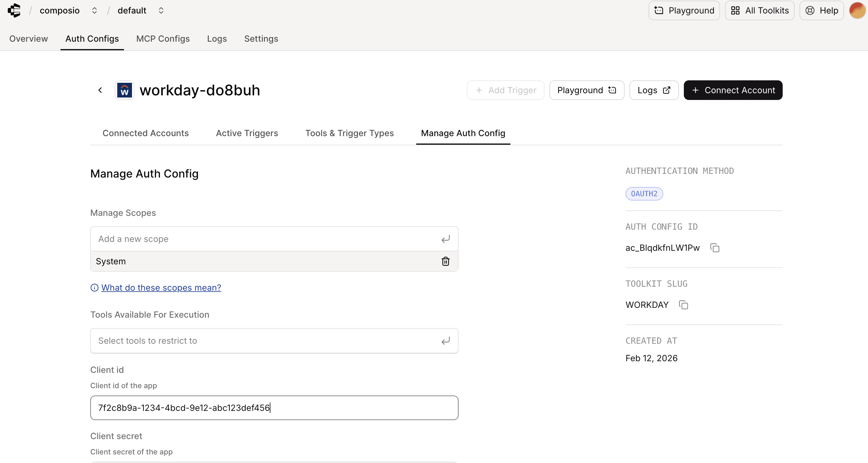
Task: Click info icon beside scopes help link
Action: tap(94, 288)
